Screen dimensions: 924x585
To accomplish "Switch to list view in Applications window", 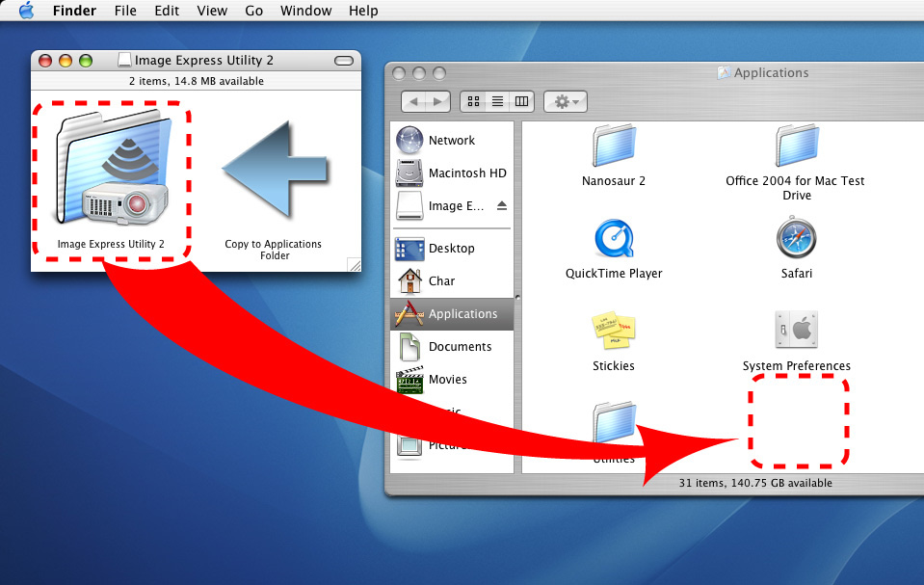I will [498, 101].
